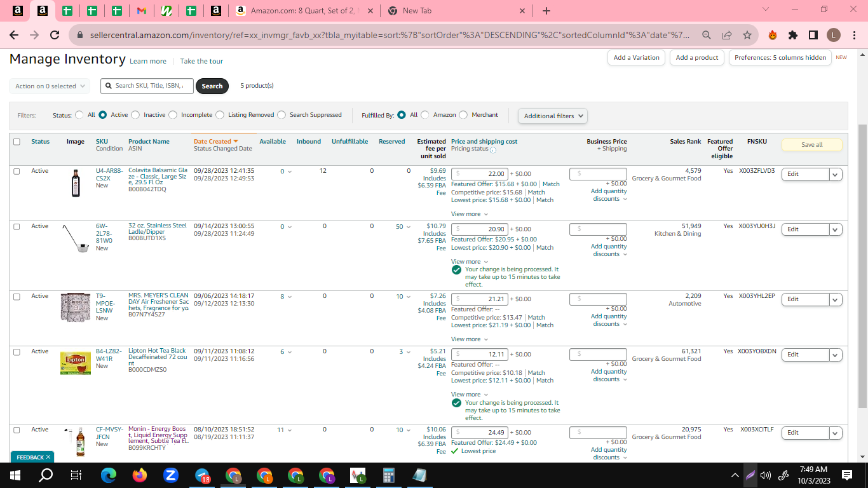Screen dimensions: 868x488
Task: Open the Zoom app on the taskbar
Action: [170, 475]
